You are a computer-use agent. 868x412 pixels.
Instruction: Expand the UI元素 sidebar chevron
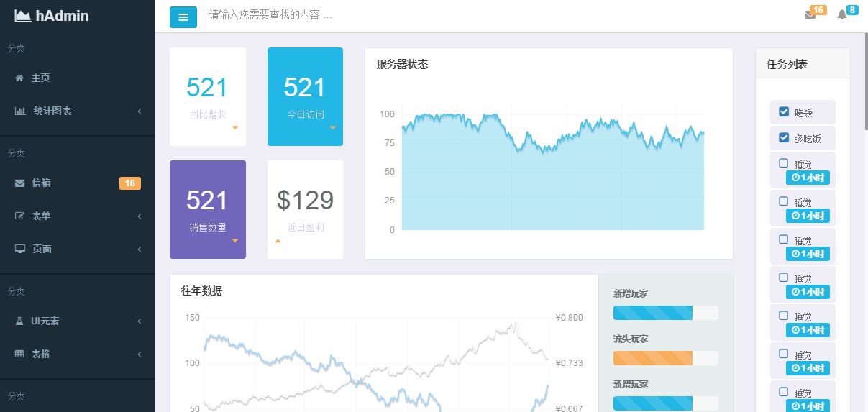140,321
